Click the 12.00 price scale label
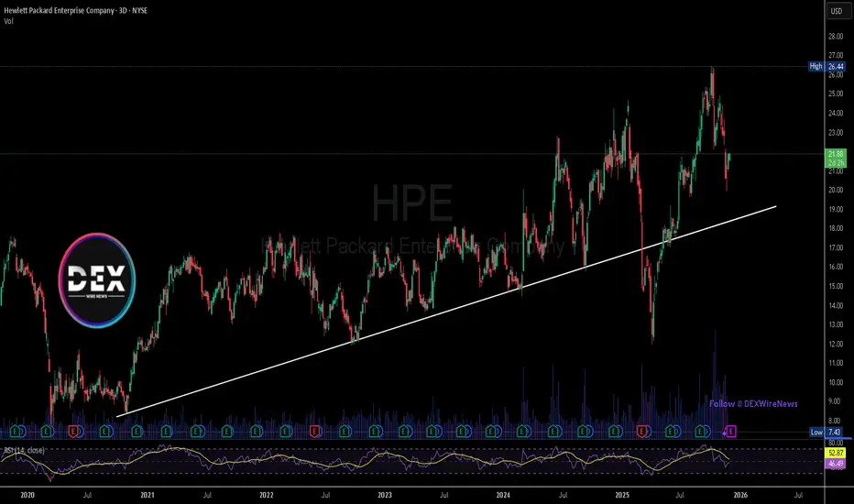 [x=836, y=344]
